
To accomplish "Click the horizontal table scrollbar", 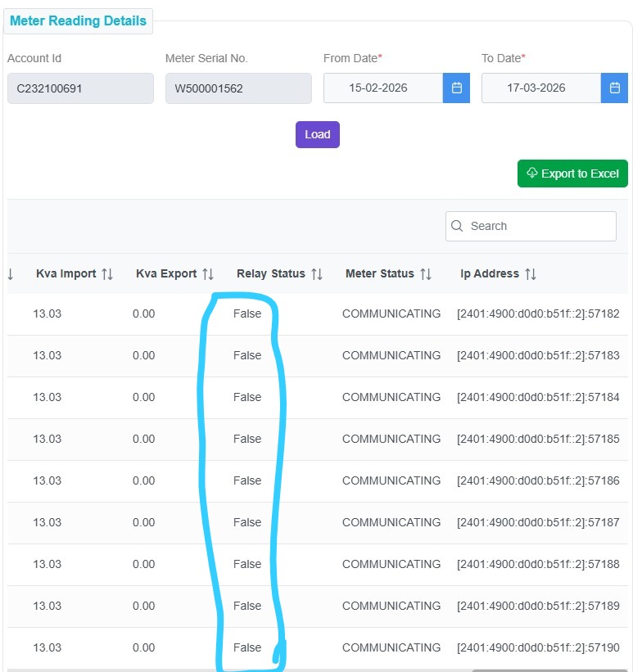I will pos(549,670).
